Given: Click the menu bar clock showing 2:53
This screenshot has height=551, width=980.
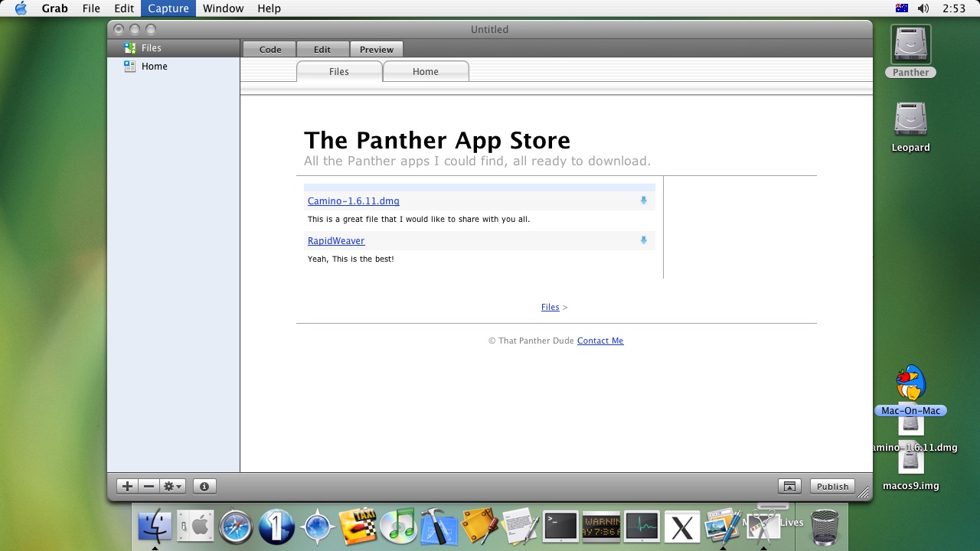Looking at the screenshot, I should [x=954, y=8].
